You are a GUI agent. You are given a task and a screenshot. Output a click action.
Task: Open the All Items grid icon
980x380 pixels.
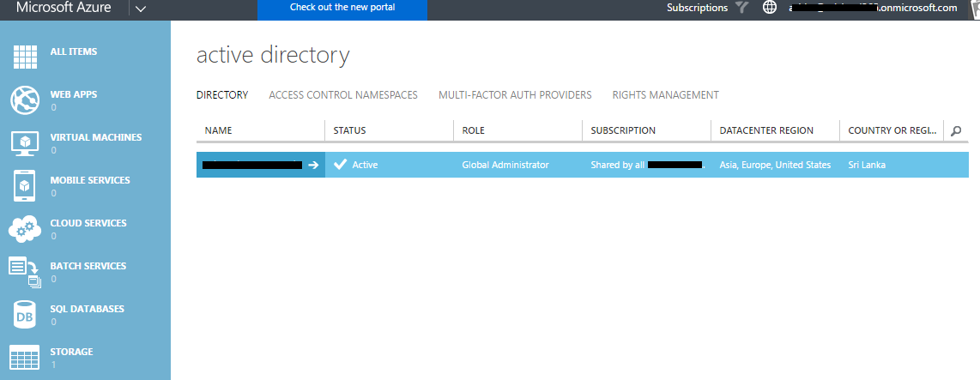click(26, 57)
